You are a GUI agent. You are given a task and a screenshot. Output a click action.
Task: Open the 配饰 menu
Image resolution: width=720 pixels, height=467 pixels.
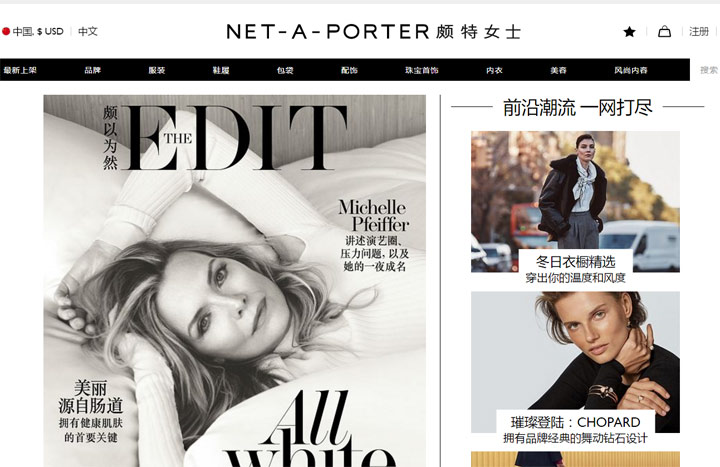click(349, 70)
